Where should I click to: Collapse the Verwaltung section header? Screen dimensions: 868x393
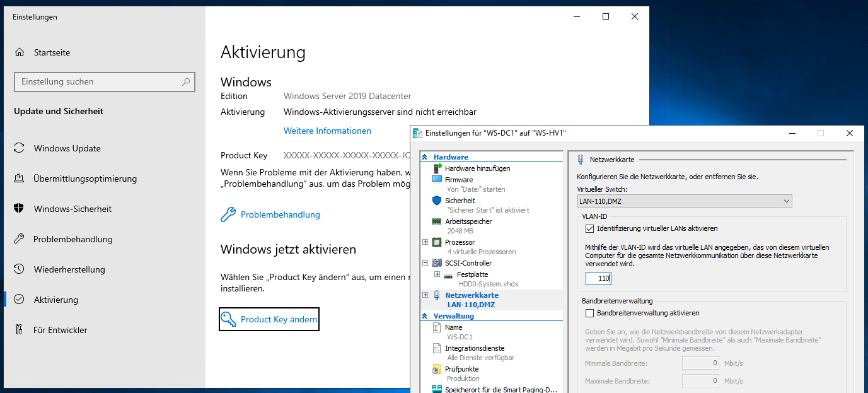pos(425,316)
